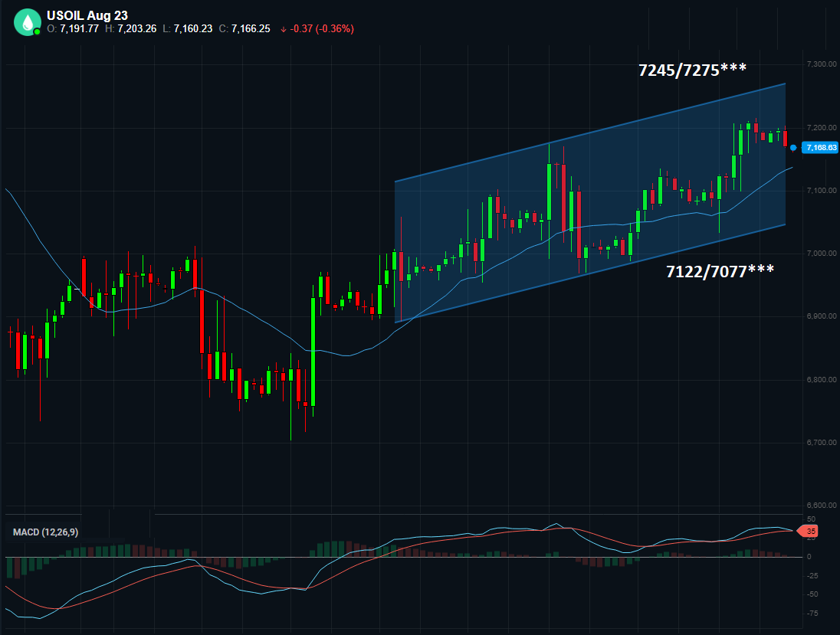Click the 7122/7077*** support annotation
Screen dimensions: 840x635
[x=720, y=271]
